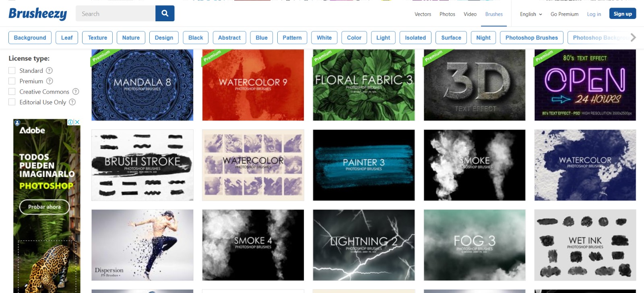Focus the Search input field
Image resolution: width=644 pixels, height=293 pixels.
[x=116, y=14]
